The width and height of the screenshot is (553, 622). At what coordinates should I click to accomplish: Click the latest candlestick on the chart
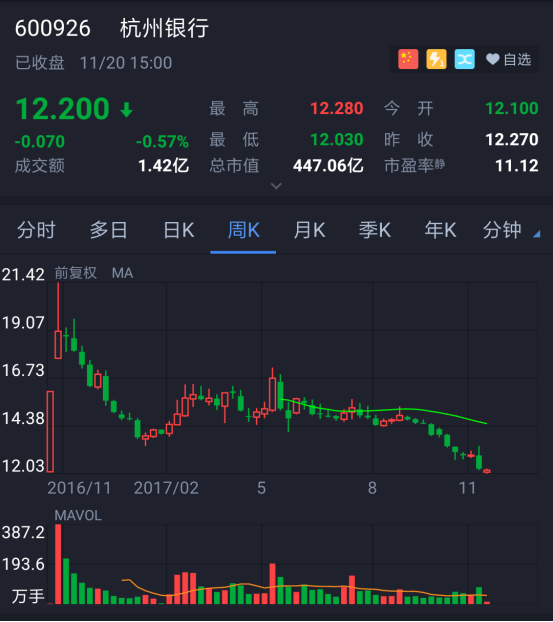[x=487, y=471]
